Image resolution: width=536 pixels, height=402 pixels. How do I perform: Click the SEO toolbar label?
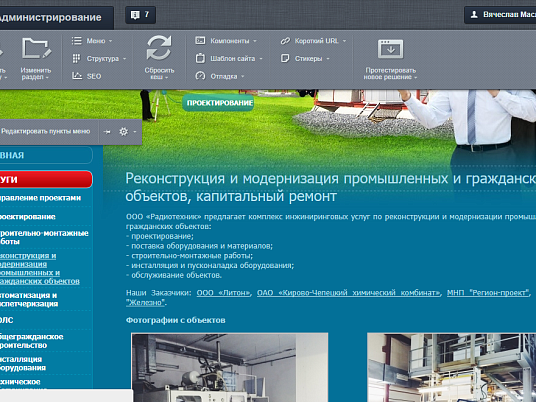(x=94, y=76)
